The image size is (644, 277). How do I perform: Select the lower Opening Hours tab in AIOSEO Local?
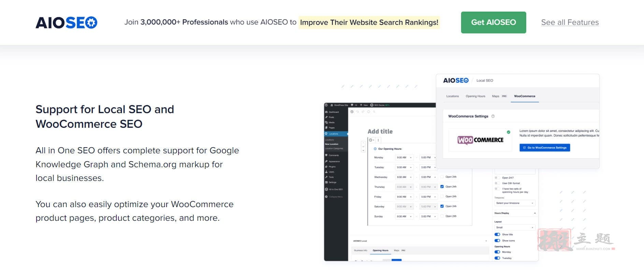pos(381,250)
